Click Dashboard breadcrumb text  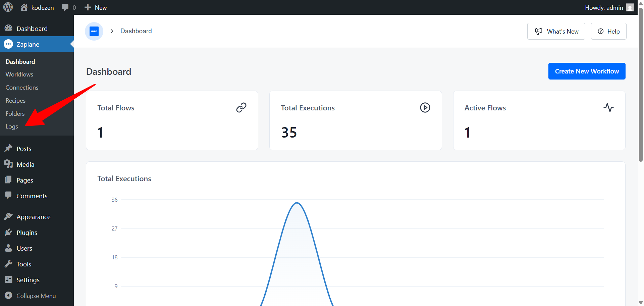pos(136,31)
